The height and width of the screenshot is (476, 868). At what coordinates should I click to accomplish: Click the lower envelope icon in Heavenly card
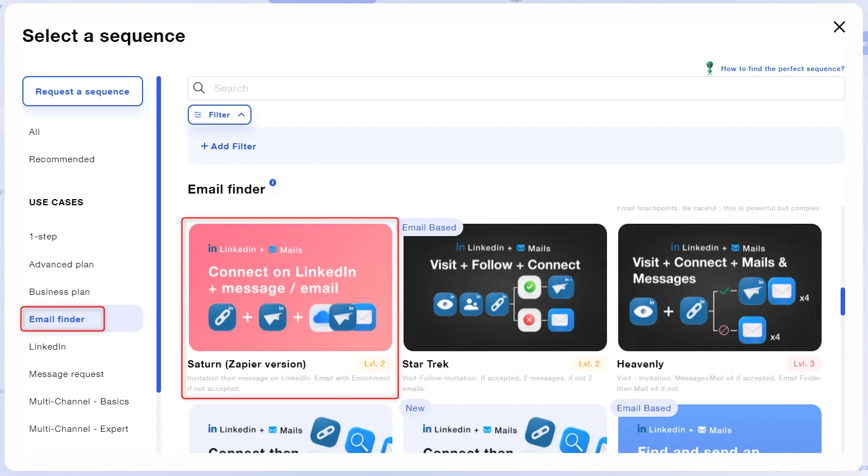pyautogui.click(x=752, y=329)
